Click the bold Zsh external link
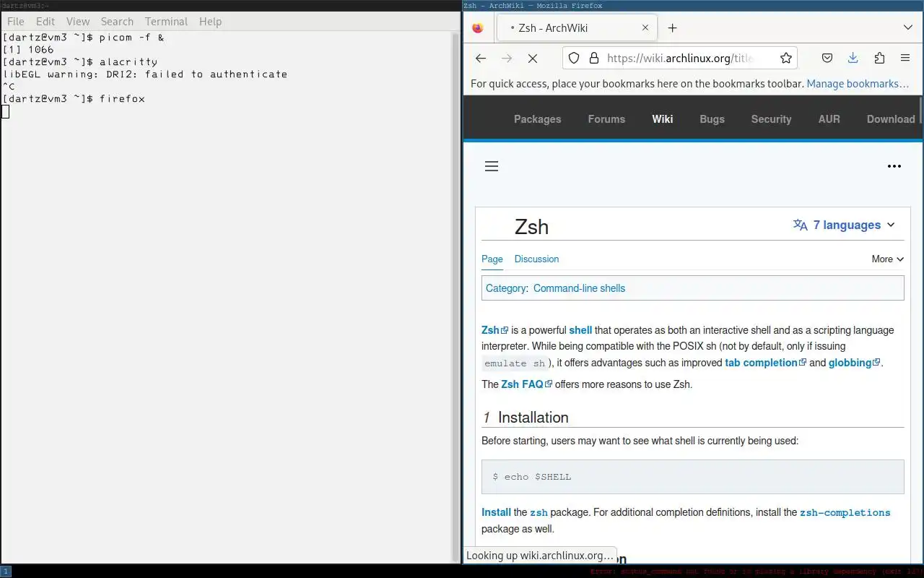The image size is (924, 578). [x=494, y=330]
